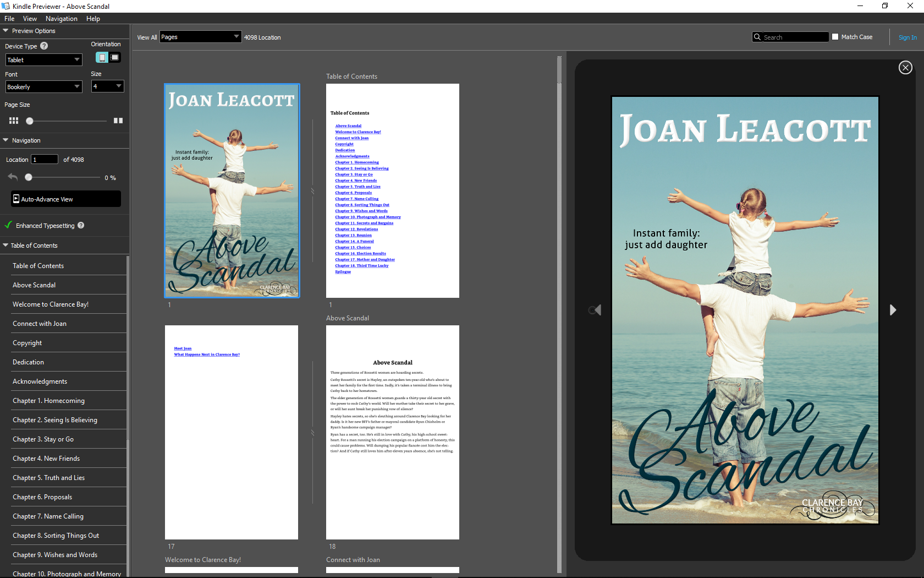Enable the Match Case checkbox
924x578 pixels.
pyautogui.click(x=834, y=36)
